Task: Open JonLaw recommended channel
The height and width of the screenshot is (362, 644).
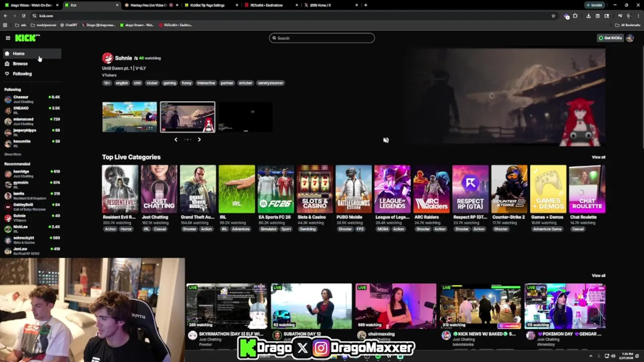Action: point(32,251)
